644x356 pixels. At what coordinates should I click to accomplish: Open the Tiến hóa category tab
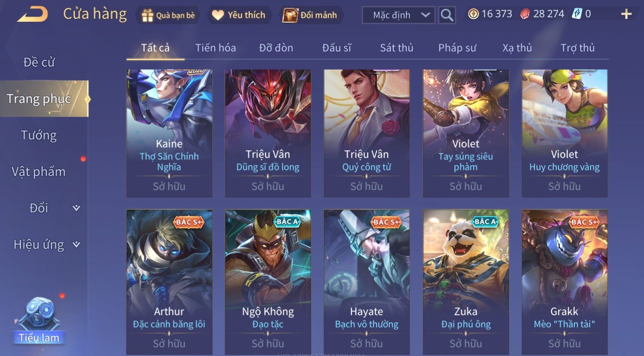pyautogui.click(x=216, y=48)
